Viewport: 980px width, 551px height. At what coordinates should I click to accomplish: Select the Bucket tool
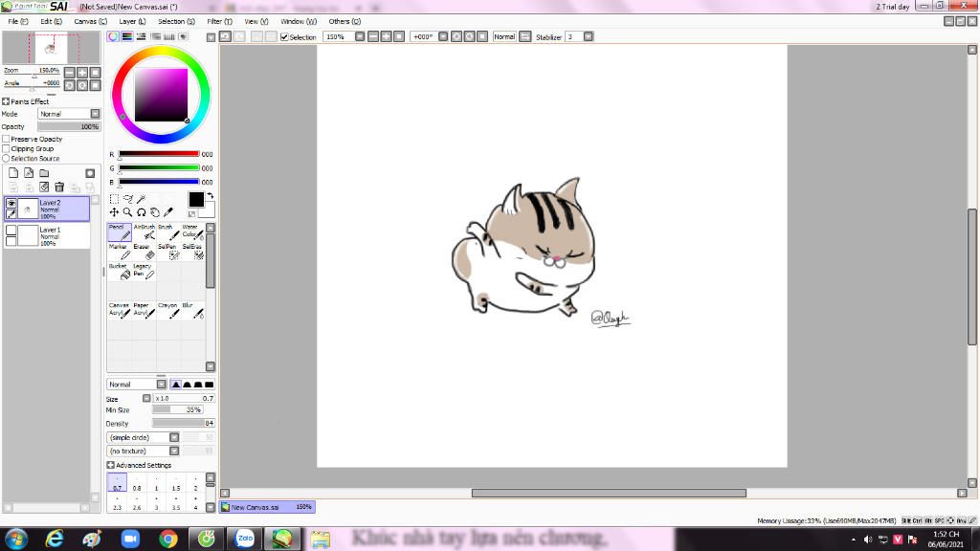coord(120,271)
